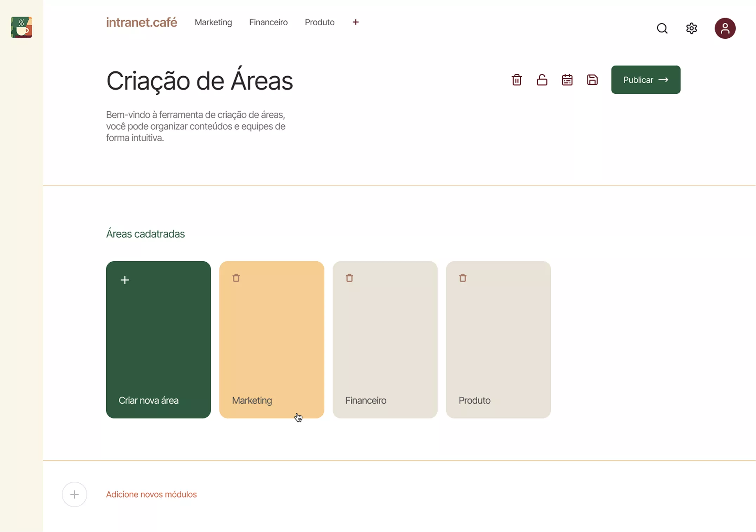Image resolution: width=756 pixels, height=532 pixels.
Task: Open the Produto menu item
Action: tap(319, 22)
